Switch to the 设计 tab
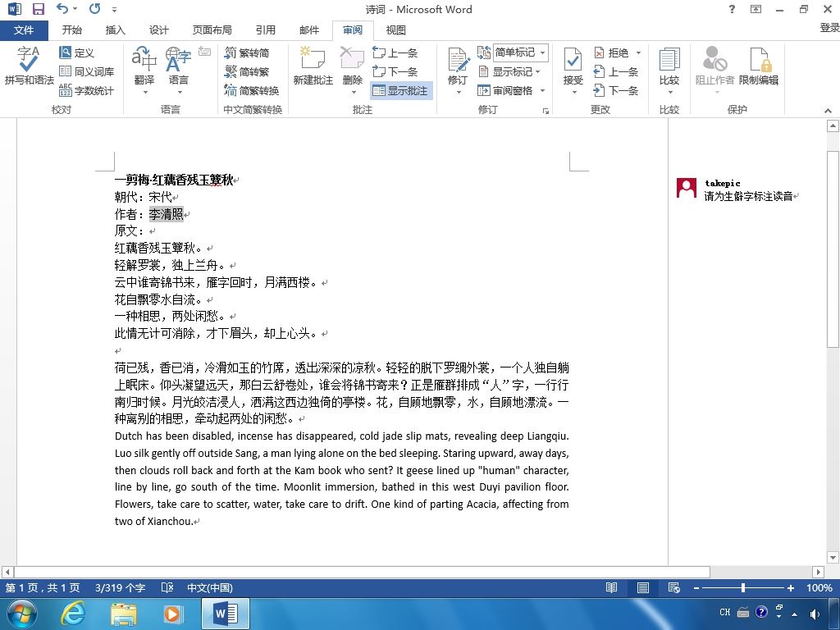840x630 pixels. 158,30
